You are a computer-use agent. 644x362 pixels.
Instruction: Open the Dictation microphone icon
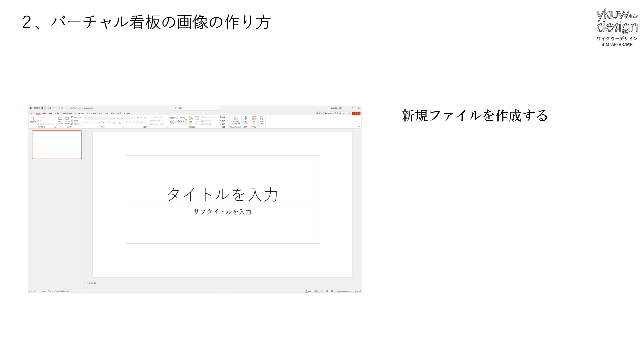246,118
